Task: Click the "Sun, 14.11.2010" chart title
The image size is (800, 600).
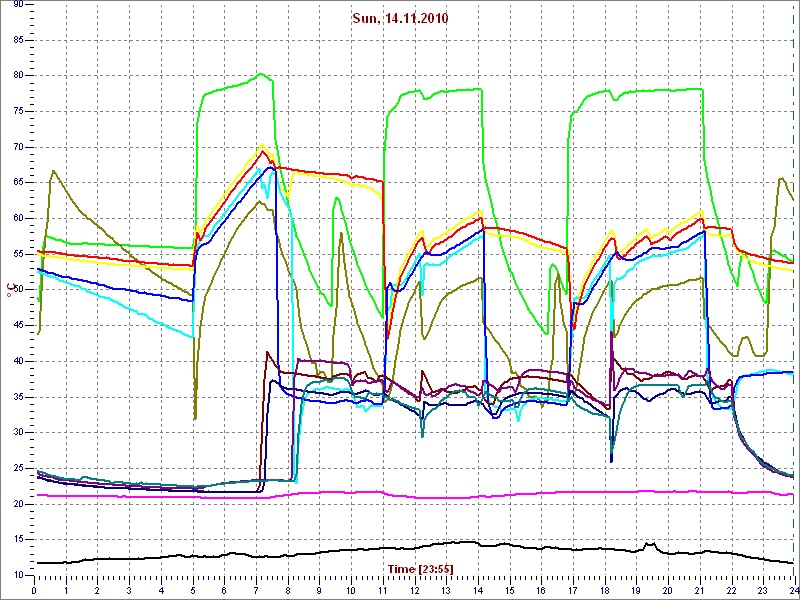Action: 400,19
